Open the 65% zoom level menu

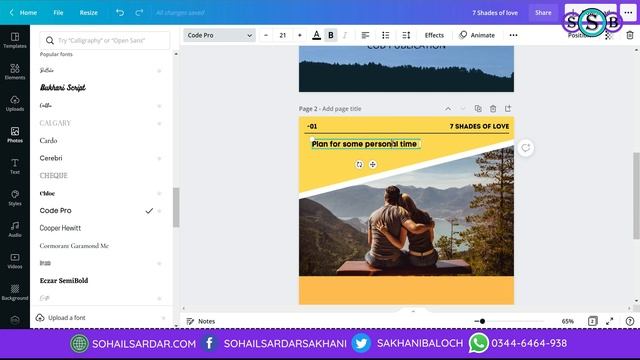567,321
